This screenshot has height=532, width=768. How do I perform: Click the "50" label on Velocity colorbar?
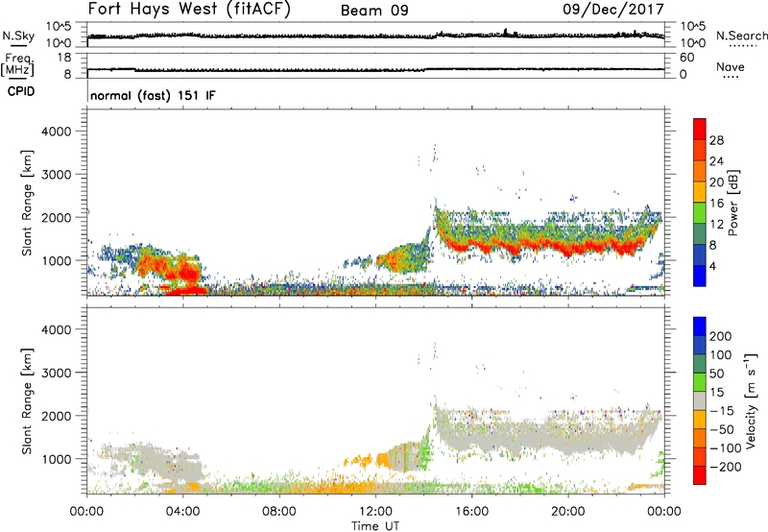pyautogui.click(x=716, y=374)
